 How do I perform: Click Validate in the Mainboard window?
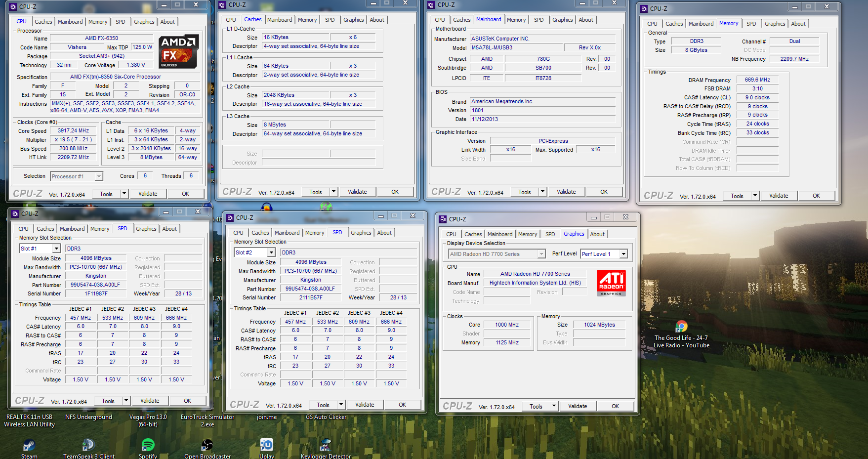[x=566, y=192]
